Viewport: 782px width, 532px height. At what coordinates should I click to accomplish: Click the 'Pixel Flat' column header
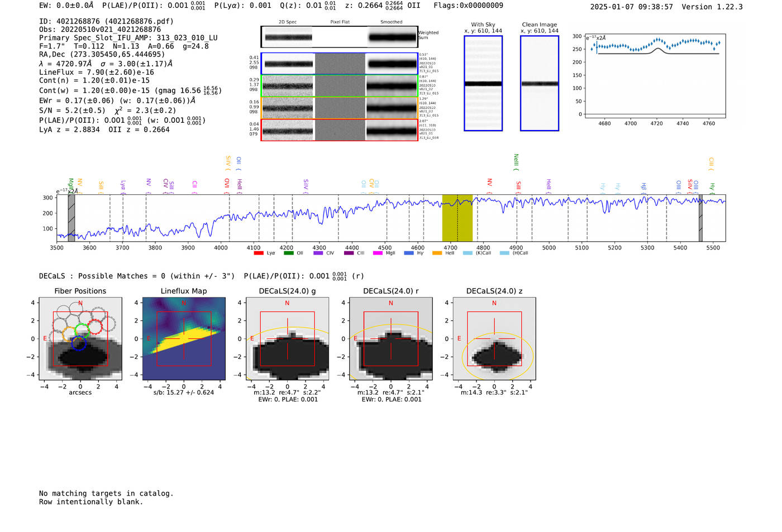point(340,22)
